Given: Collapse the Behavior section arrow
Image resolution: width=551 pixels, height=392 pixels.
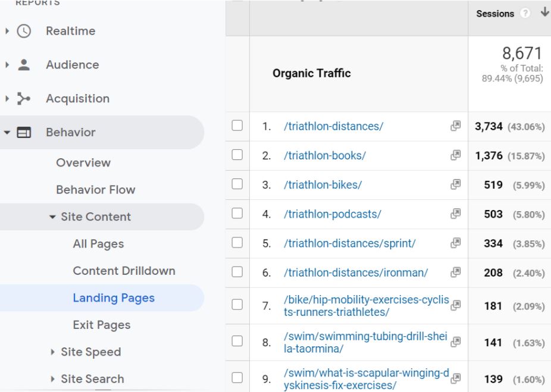Looking at the screenshot, I should [x=7, y=133].
